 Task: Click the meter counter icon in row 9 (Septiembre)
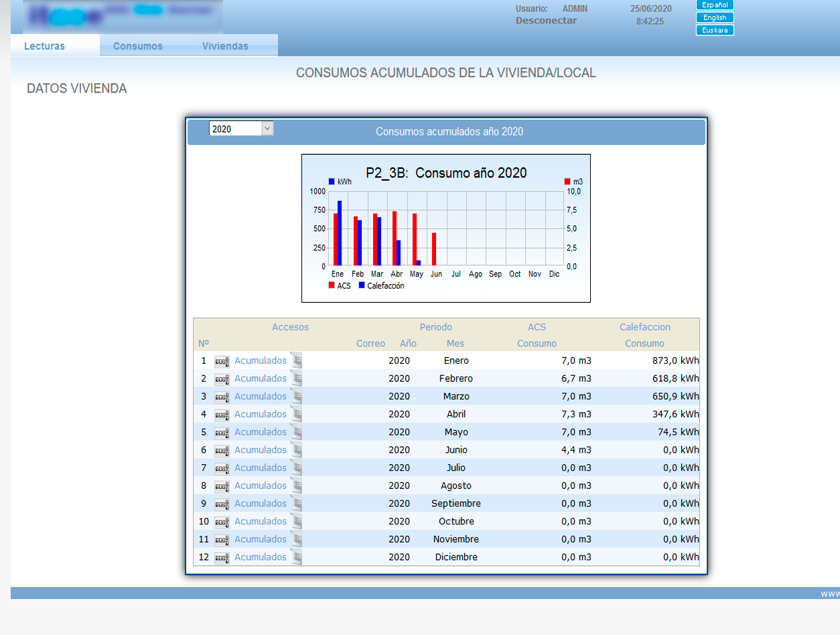coord(222,504)
